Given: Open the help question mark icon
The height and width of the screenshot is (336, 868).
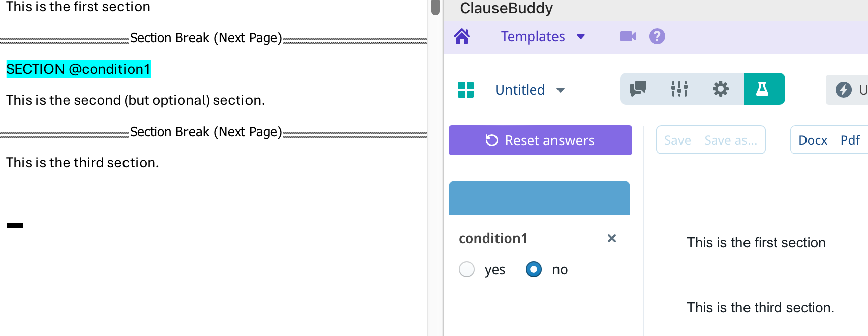Looking at the screenshot, I should (657, 36).
